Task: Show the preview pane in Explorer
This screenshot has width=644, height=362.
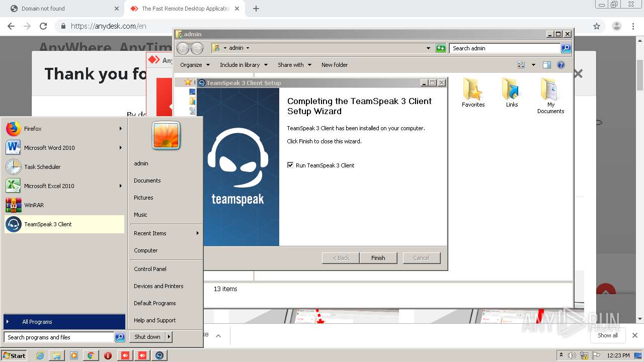Action: click(547, 65)
